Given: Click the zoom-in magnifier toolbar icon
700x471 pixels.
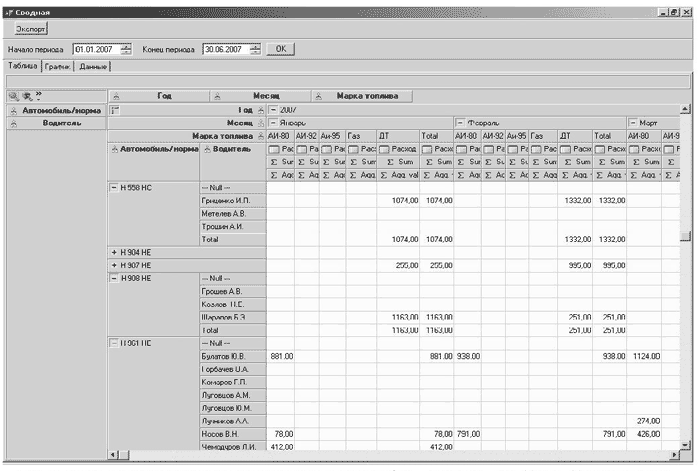Looking at the screenshot, I should coord(14,96).
